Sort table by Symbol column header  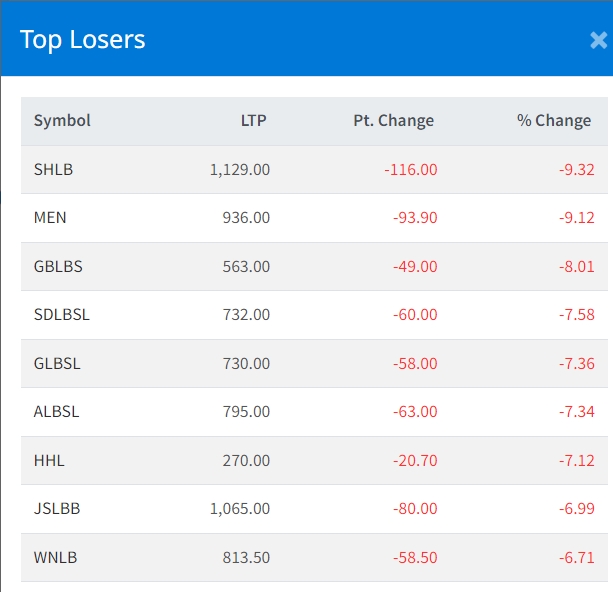tap(62, 121)
